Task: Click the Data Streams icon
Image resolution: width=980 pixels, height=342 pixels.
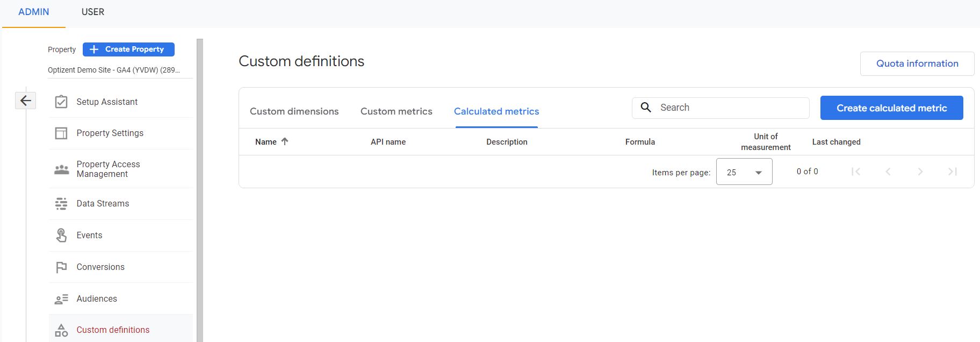Action: tap(61, 203)
